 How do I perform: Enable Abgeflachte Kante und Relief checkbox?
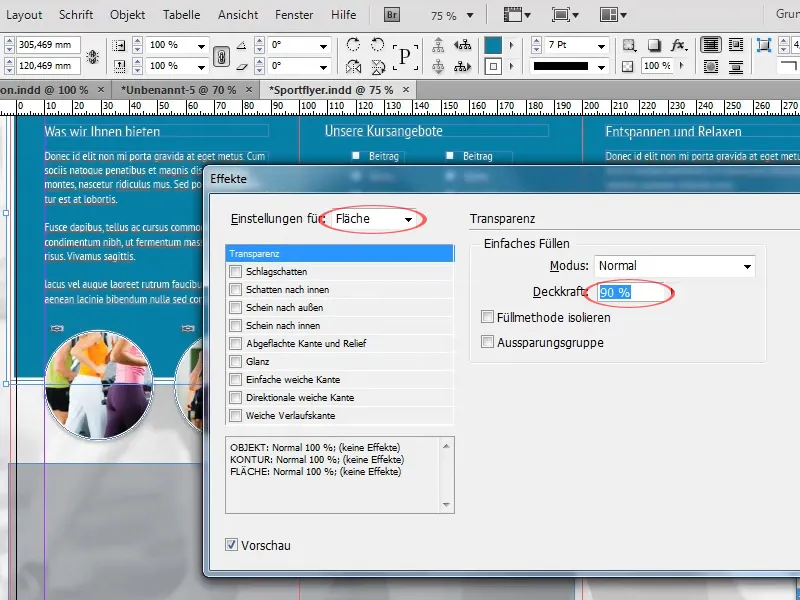click(x=235, y=343)
